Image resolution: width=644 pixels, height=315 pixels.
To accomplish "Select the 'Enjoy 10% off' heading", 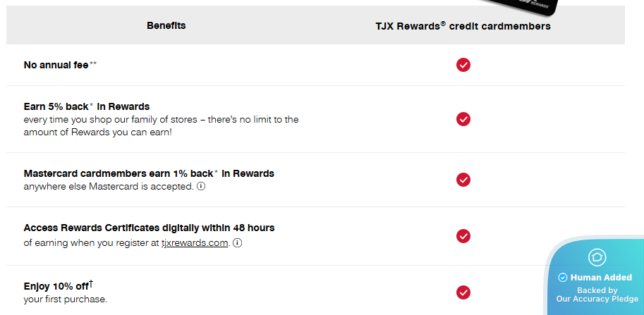I will pos(58,285).
